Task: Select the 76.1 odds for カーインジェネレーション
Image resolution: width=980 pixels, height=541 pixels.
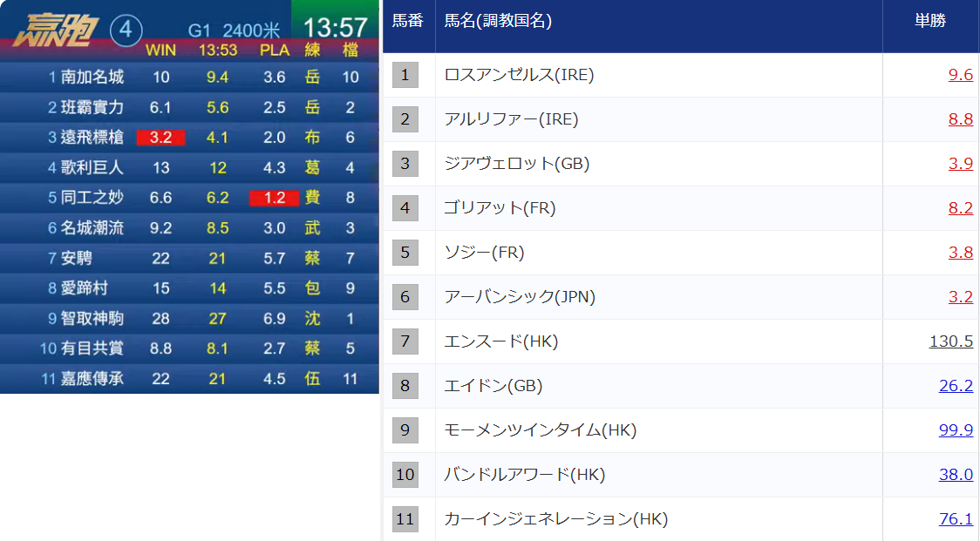Action: [x=956, y=519]
